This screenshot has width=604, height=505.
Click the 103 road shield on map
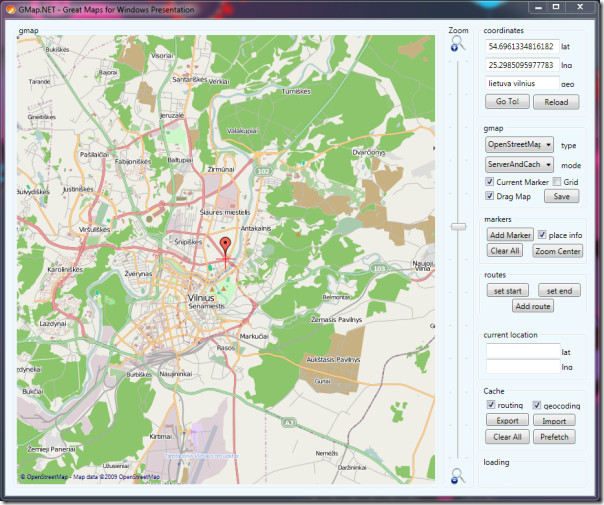[x=379, y=268]
